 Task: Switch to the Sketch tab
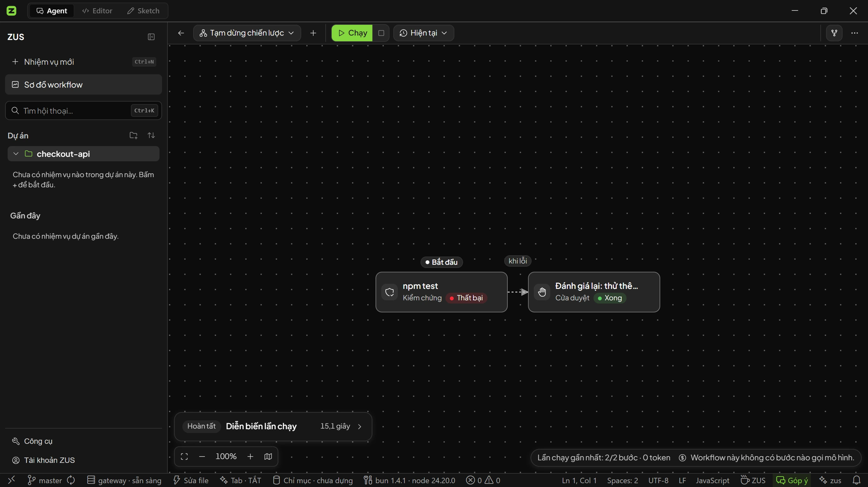(x=143, y=11)
